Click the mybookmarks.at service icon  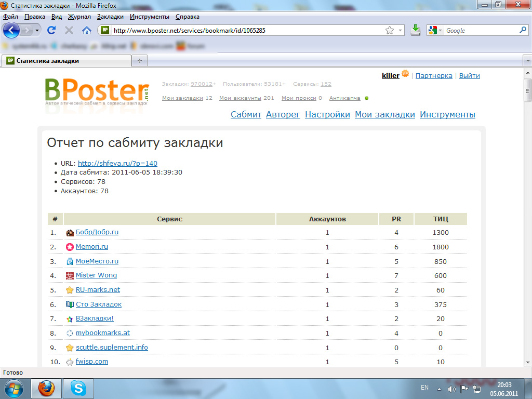click(70, 333)
